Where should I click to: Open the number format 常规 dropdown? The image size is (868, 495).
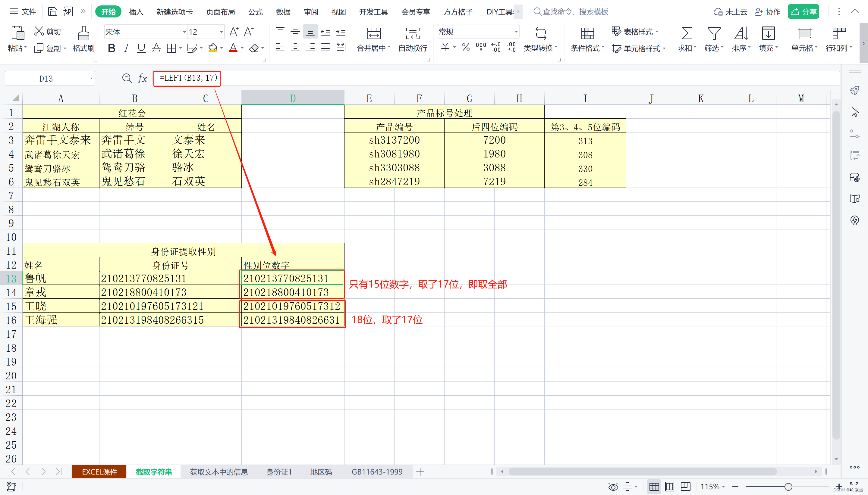[x=516, y=32]
